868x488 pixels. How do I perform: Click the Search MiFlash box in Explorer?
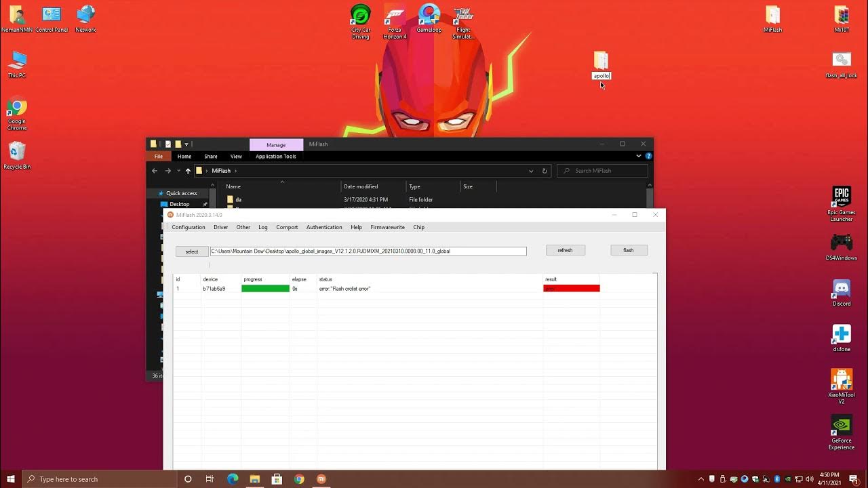click(x=602, y=171)
